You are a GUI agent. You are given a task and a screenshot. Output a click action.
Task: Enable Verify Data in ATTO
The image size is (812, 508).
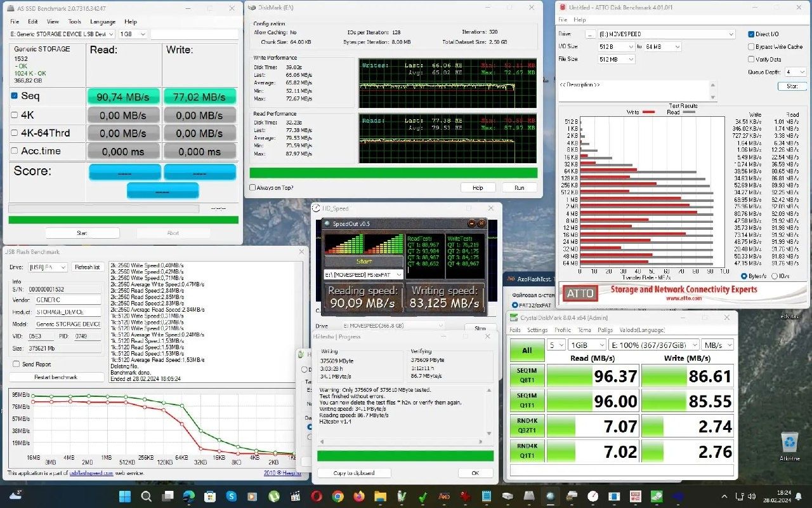pyautogui.click(x=752, y=59)
